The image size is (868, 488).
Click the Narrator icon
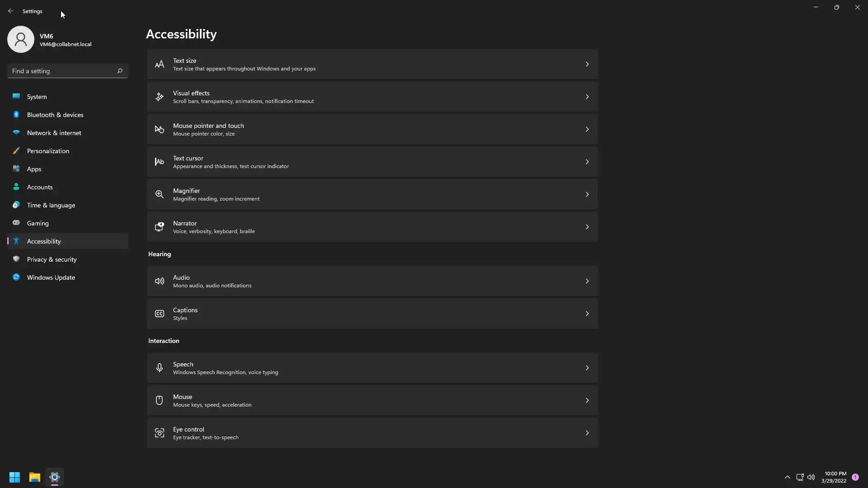point(159,227)
